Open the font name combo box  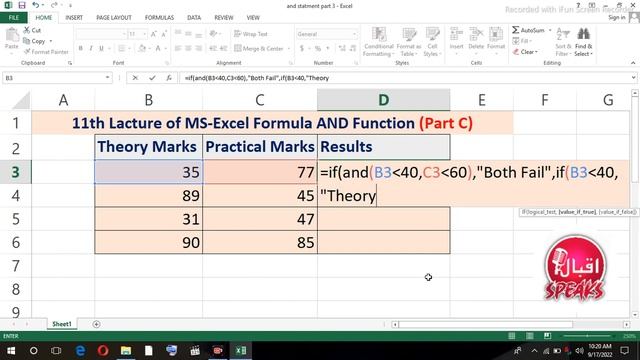pyautogui.click(x=100, y=34)
